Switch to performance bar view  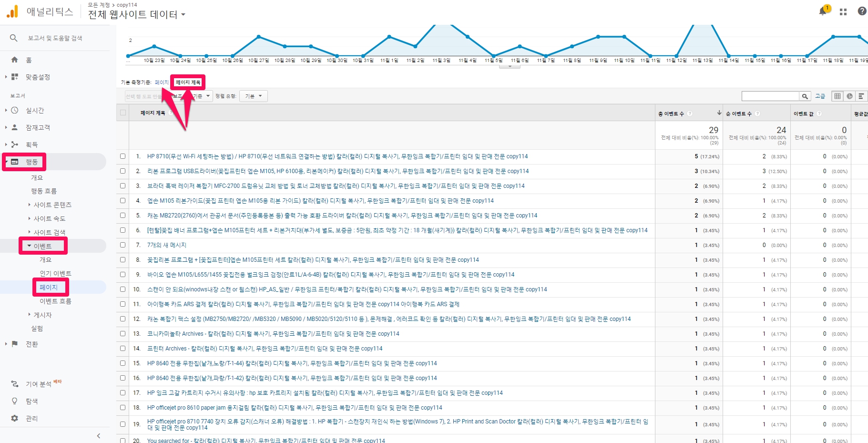coord(861,96)
